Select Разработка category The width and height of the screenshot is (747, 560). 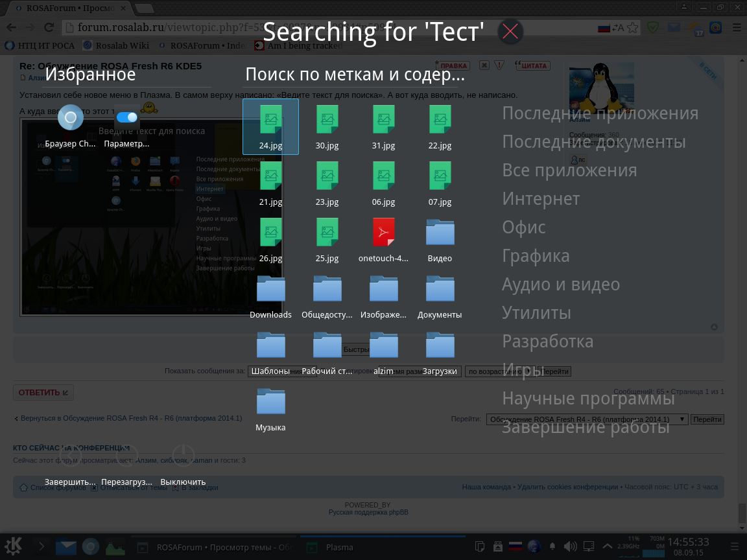click(548, 342)
